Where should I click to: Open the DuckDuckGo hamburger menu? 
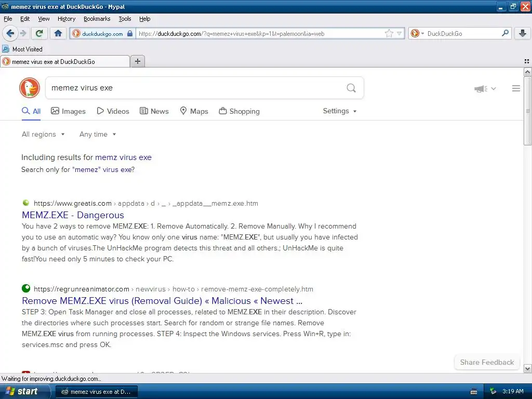coord(516,88)
